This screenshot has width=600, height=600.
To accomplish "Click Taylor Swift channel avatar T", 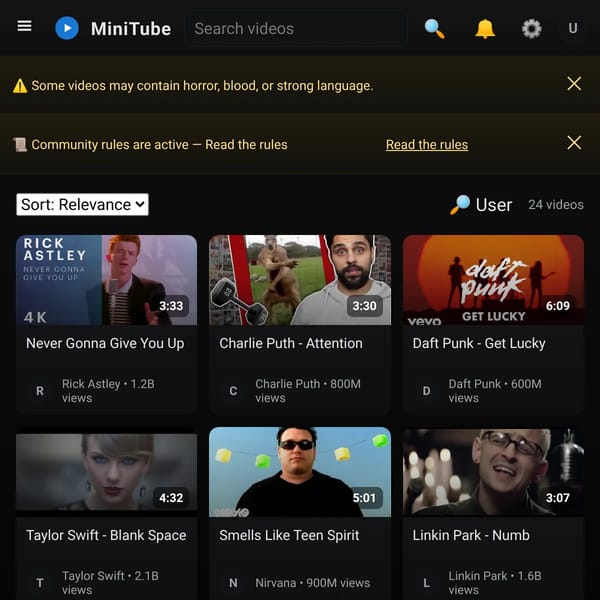I will (40, 583).
